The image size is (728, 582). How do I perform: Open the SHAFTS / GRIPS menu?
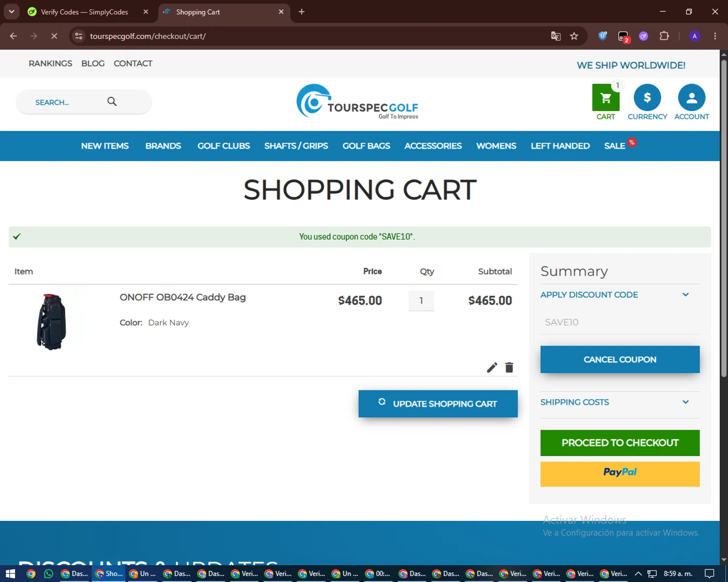tap(296, 146)
